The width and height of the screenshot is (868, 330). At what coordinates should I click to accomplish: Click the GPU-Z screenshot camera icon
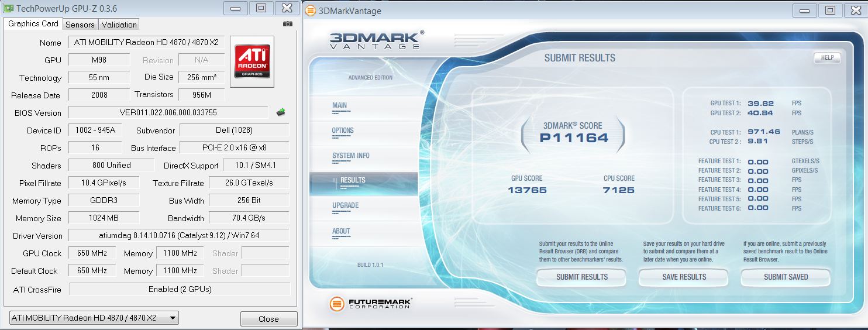[287, 24]
